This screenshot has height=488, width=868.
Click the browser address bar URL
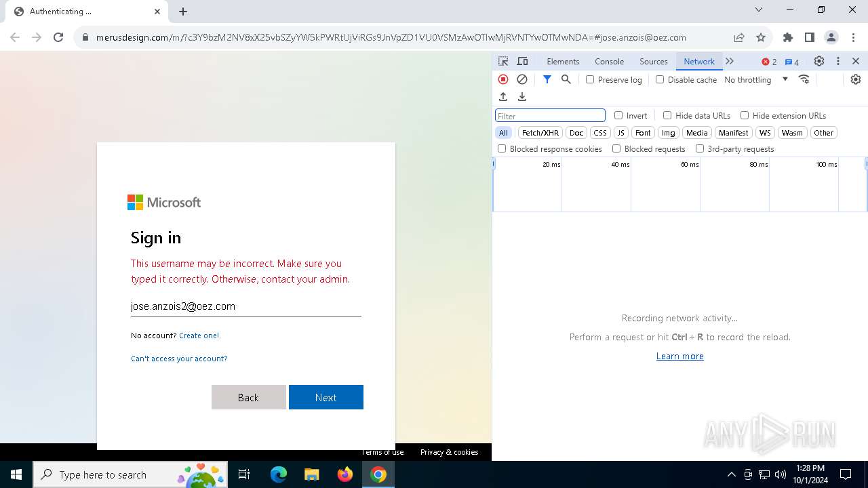(391, 37)
